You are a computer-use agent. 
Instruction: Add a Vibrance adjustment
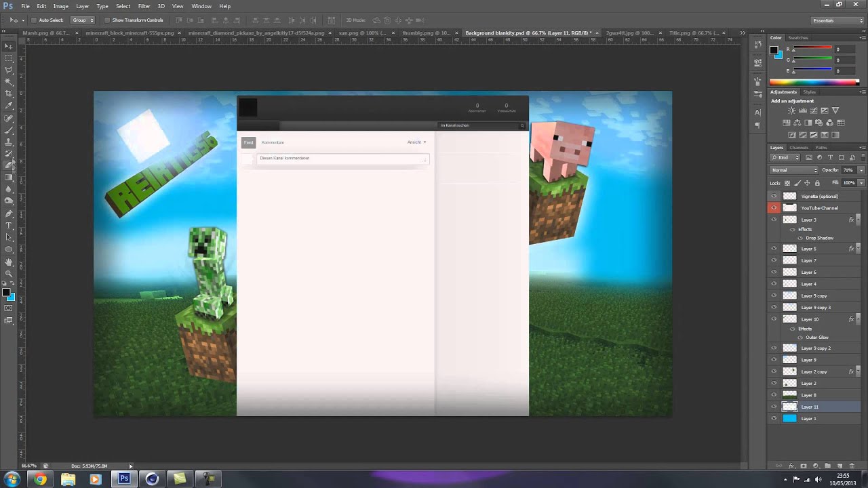(835, 110)
